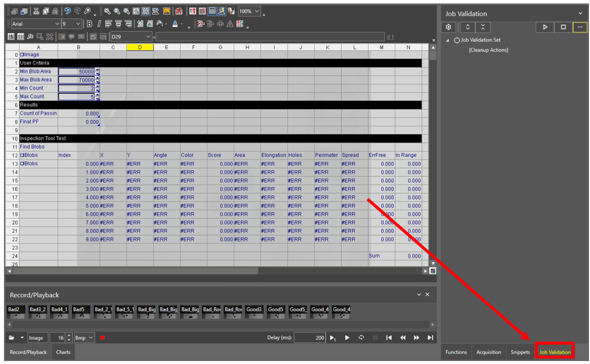Click the Delay (ms) input field
Viewport: 590px width, 364px height.
[310, 338]
